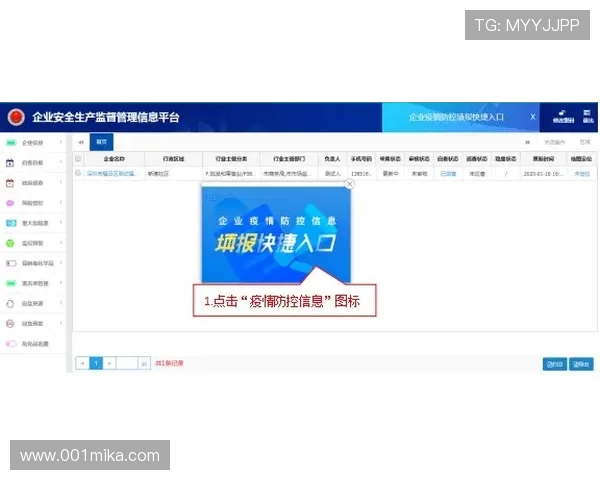Select page 1 in pagination

96,363
